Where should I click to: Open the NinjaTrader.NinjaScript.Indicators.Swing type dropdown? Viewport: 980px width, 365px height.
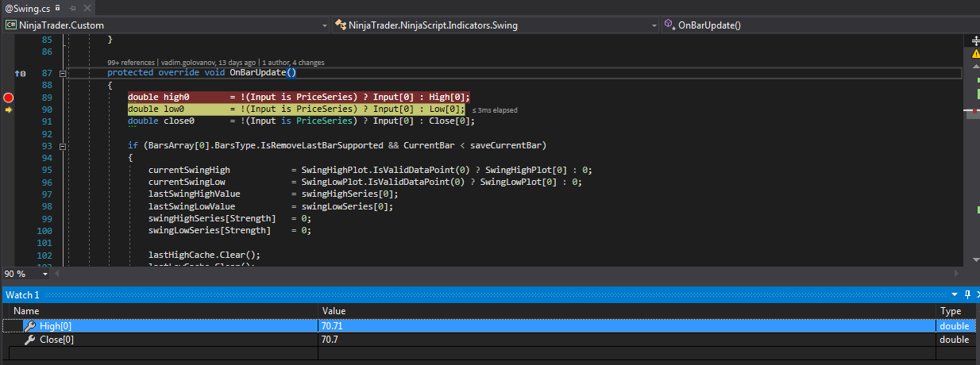[654, 25]
